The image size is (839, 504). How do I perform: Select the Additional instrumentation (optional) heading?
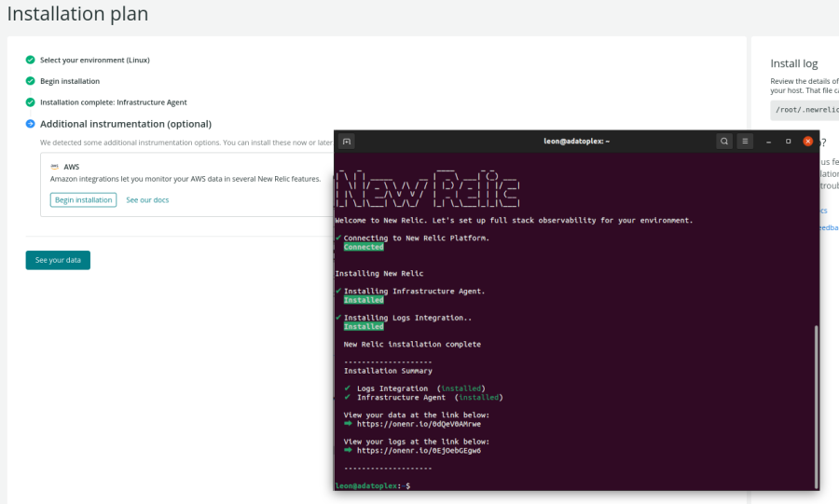click(126, 124)
